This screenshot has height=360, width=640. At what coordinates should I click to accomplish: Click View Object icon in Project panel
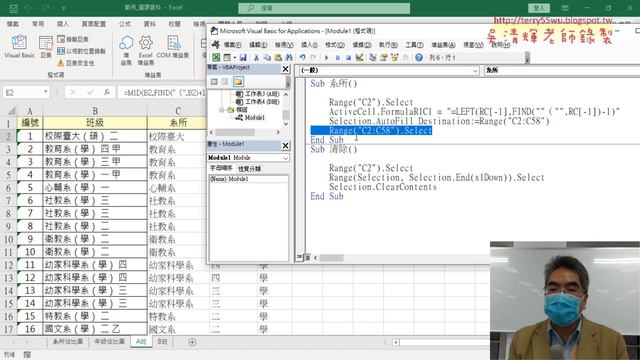tap(225, 82)
